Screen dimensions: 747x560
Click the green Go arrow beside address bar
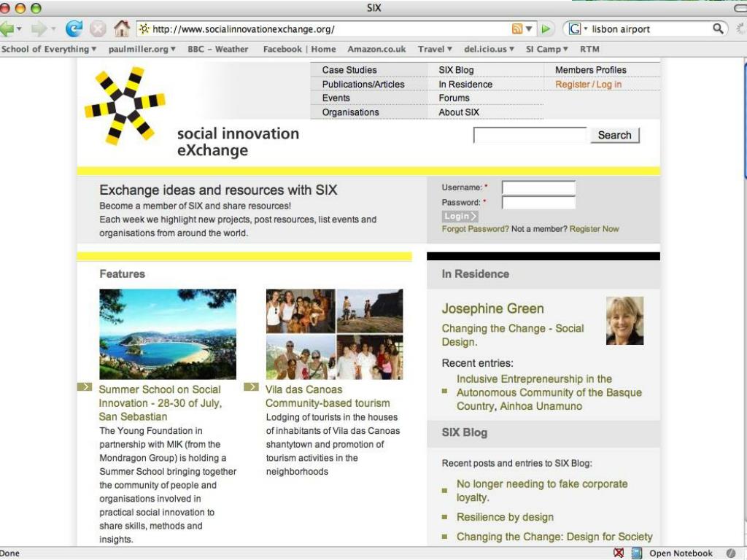click(546, 29)
